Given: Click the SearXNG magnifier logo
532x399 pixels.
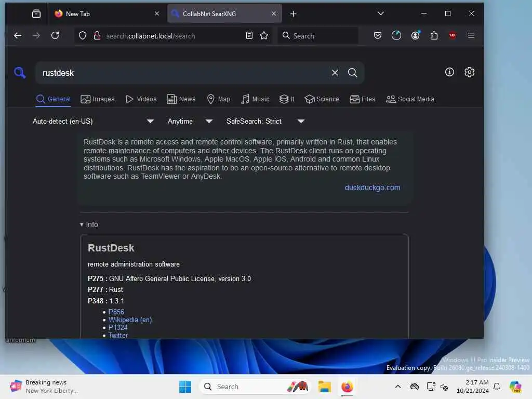Looking at the screenshot, I should tap(20, 72).
